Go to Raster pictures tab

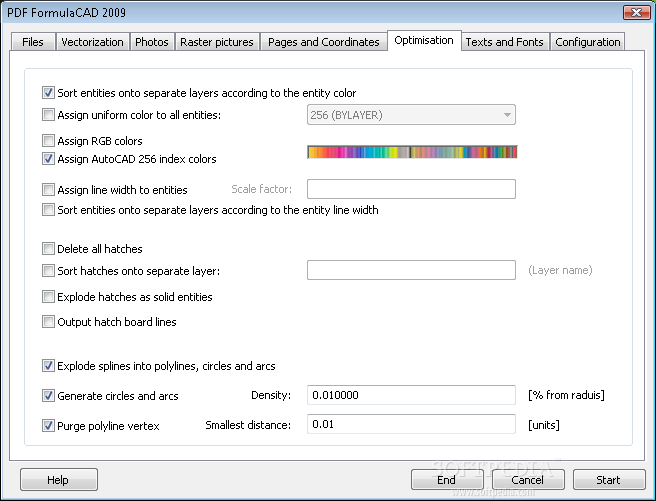(x=217, y=42)
